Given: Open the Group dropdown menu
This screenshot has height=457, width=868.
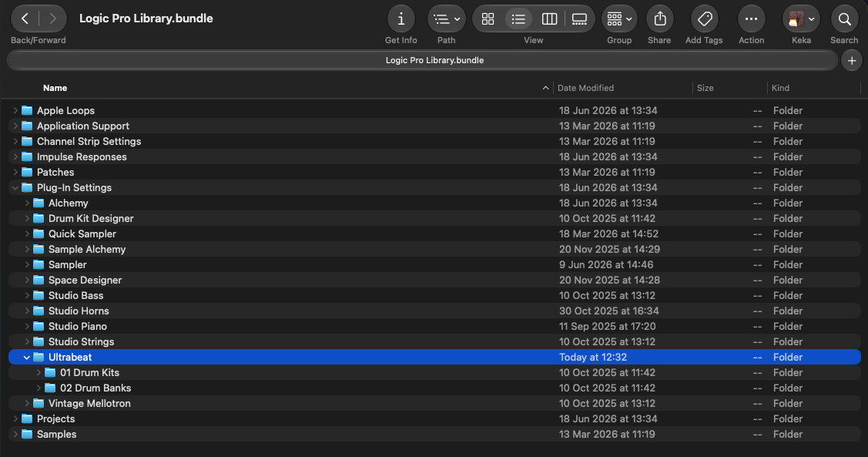Looking at the screenshot, I should (619, 18).
